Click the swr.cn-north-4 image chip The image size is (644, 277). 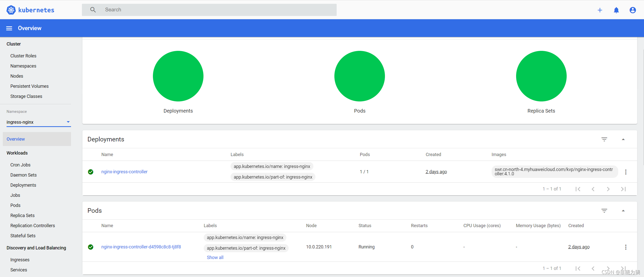555,172
